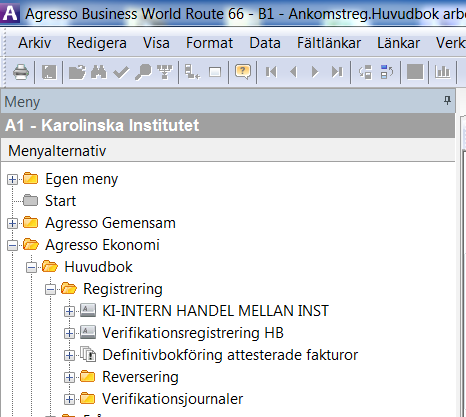The image size is (466, 417).
Task: Select the Reversering folder item
Action: coord(140,377)
